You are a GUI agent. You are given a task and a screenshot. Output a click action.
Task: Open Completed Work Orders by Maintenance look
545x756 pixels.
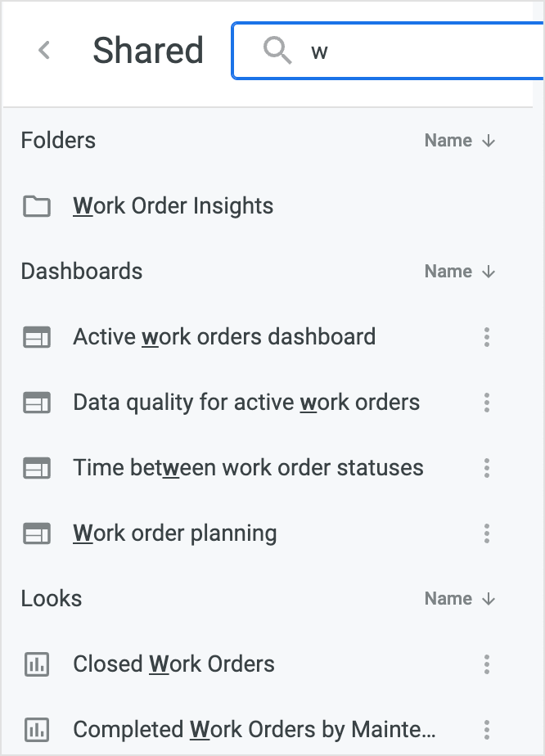[254, 730]
